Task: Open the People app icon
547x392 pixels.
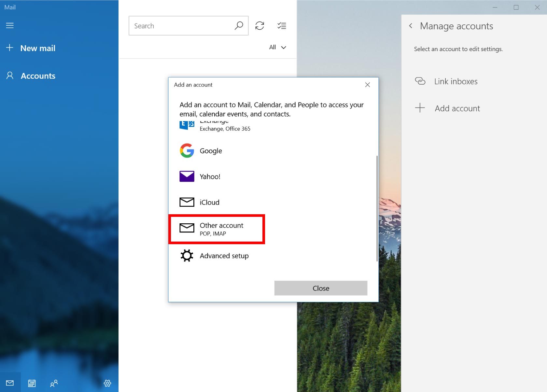Action: point(54,383)
